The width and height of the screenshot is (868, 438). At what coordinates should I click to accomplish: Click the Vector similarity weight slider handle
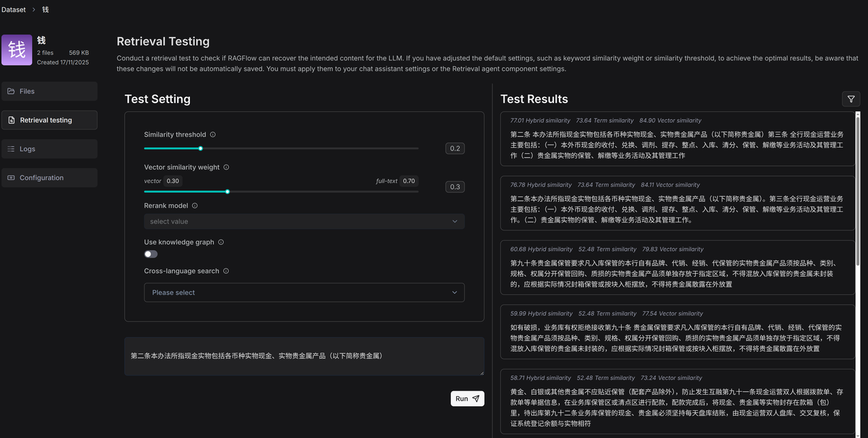pyautogui.click(x=227, y=192)
